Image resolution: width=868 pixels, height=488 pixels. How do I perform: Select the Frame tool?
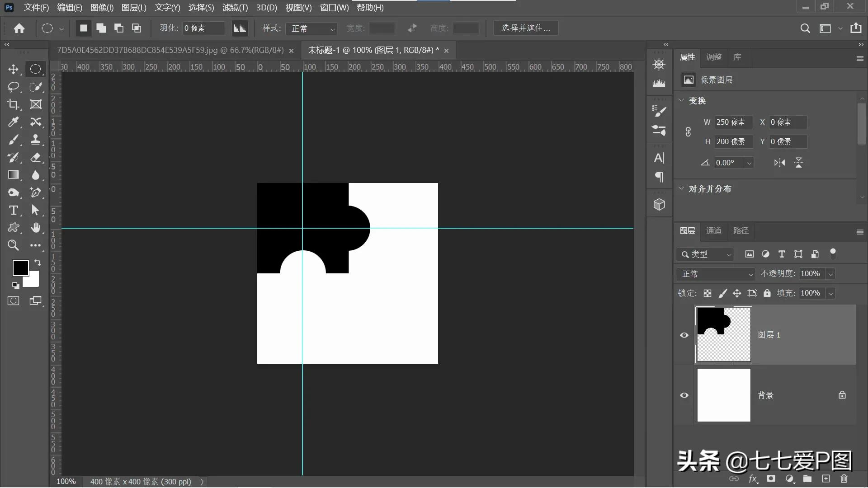coord(36,104)
